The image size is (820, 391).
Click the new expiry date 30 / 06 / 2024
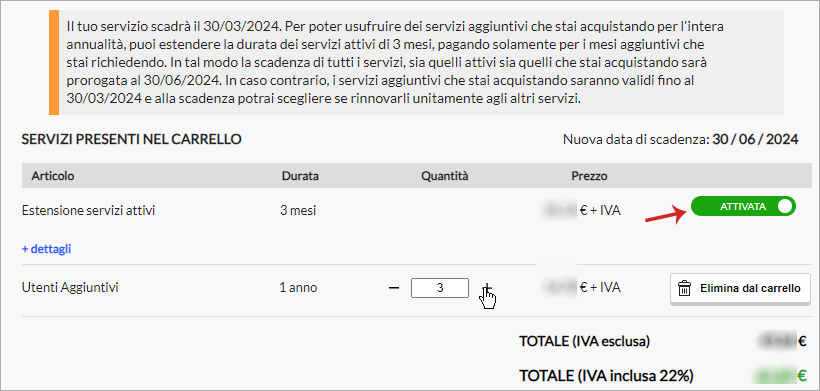coord(755,140)
